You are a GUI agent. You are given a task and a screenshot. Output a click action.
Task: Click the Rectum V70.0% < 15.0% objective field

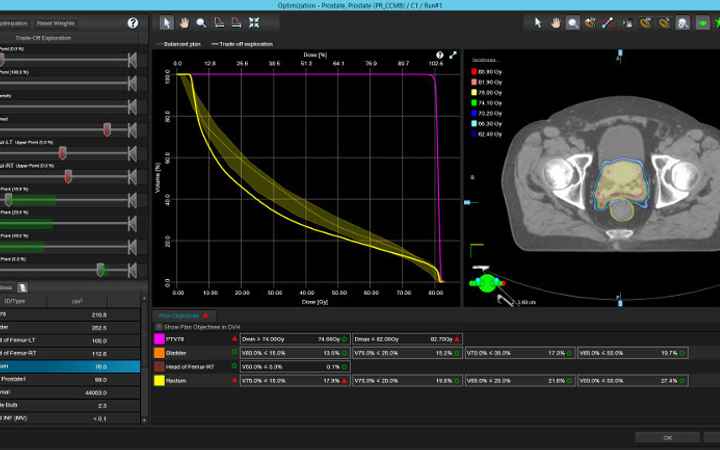pyautogui.click(x=291, y=381)
